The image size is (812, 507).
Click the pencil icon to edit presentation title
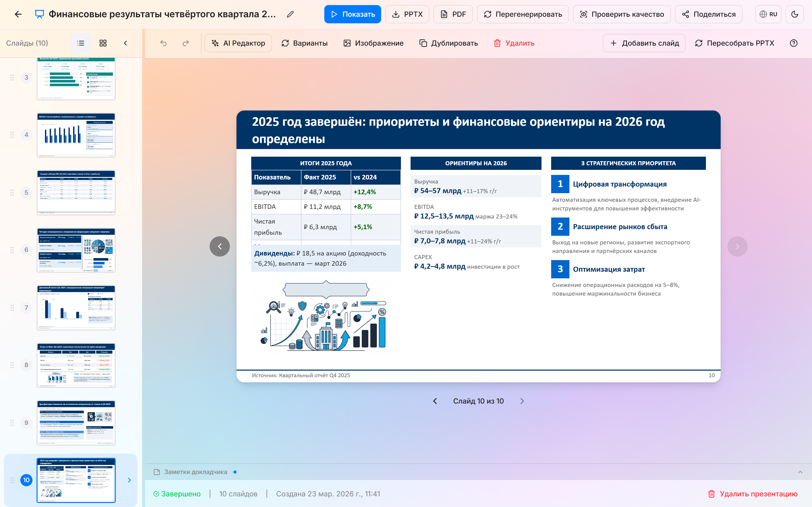pyautogui.click(x=290, y=14)
